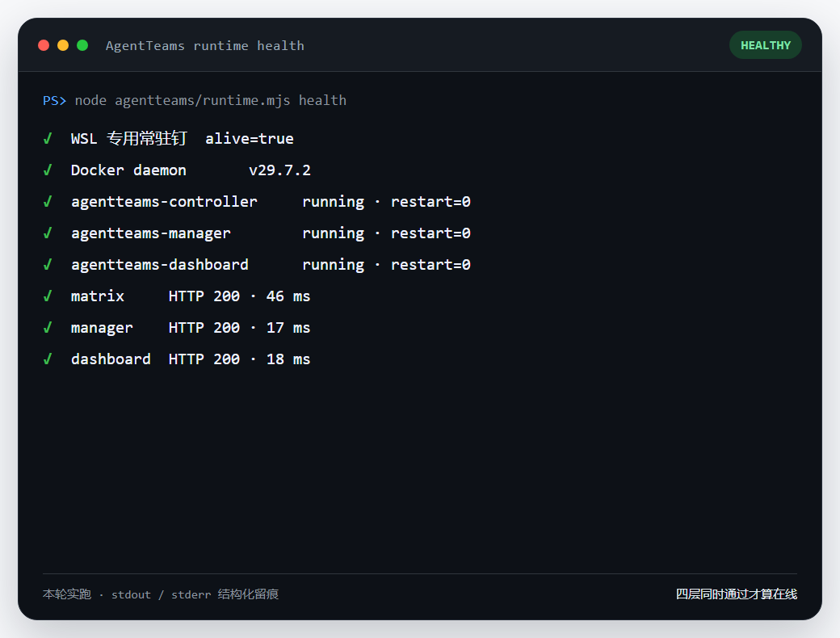Click the 'agentteams-manager' container name
840x638 pixels.
150,233
